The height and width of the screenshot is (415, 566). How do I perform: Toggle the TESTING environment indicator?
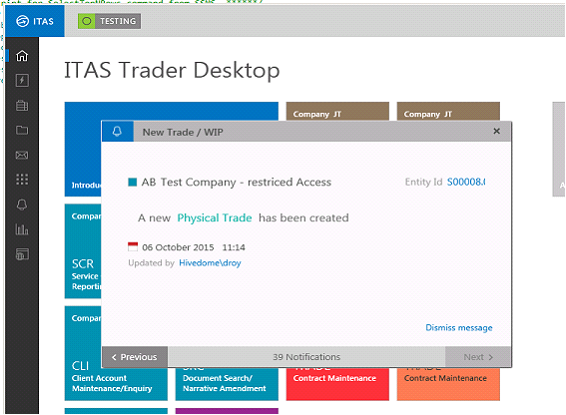coord(109,21)
